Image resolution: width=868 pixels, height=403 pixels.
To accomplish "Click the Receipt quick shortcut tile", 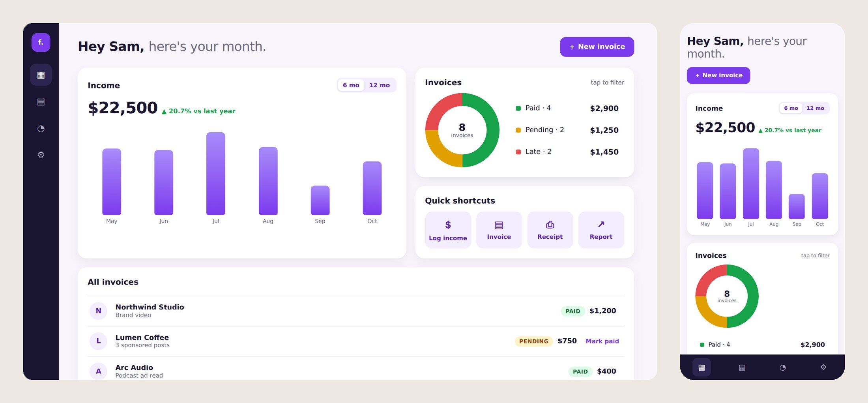I will [550, 230].
